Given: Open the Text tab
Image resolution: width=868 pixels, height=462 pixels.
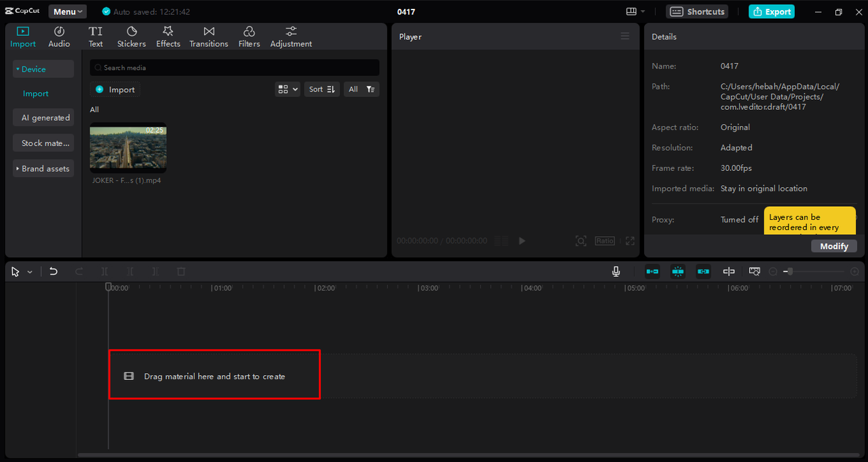Looking at the screenshot, I should tap(96, 37).
